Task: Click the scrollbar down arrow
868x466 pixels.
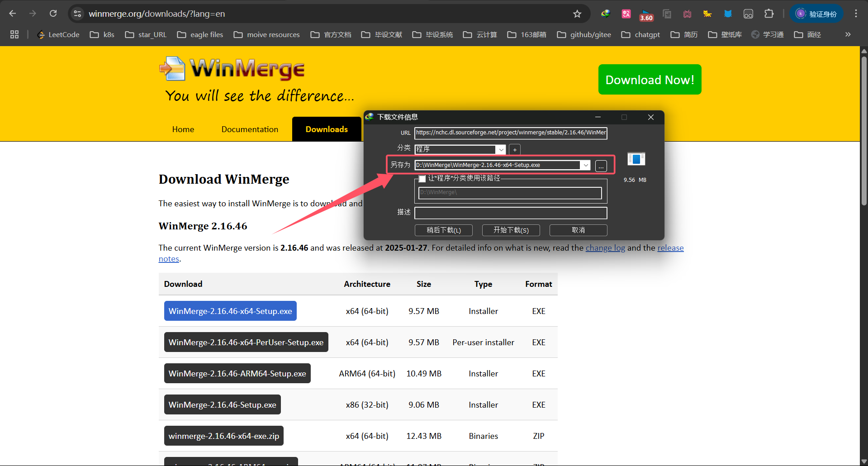Action: pyautogui.click(x=864, y=461)
